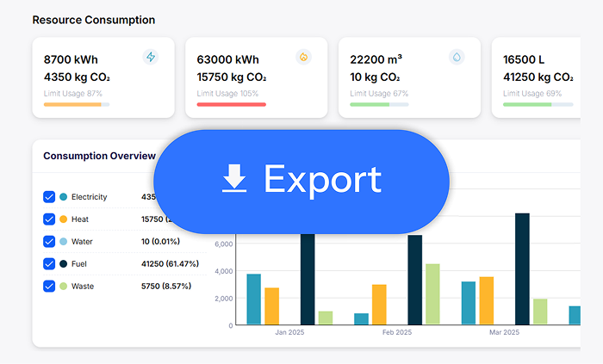Viewport: 603px width, 364px height.
Task: Click the 15750 kg CO₂ value
Action: point(232,77)
